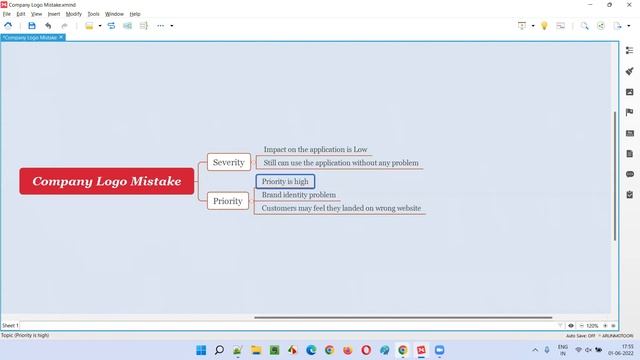Select the Severity topic

[229, 162]
